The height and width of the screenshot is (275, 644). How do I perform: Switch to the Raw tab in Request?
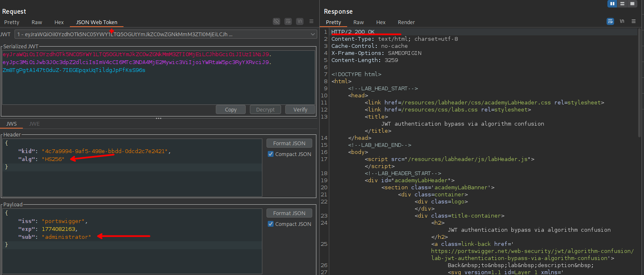click(x=37, y=22)
